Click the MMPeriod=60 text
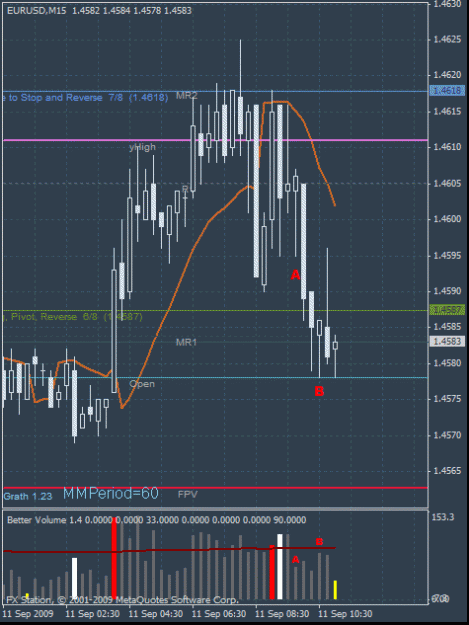The width and height of the screenshot is (469, 625). [111, 493]
